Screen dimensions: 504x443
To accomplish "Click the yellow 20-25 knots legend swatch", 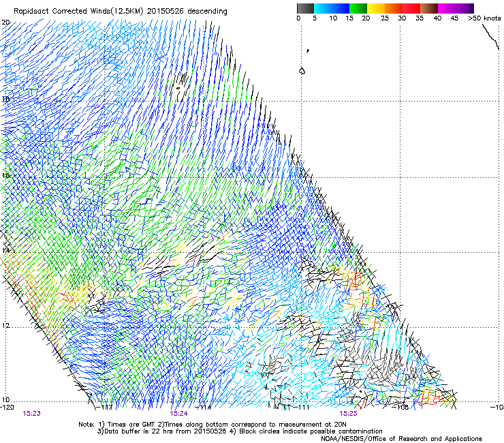I will [x=376, y=8].
